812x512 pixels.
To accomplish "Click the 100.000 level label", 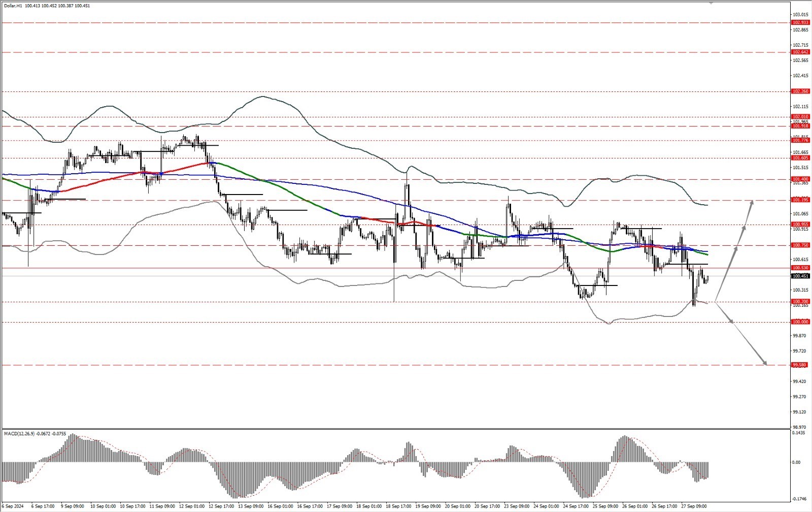I will [x=800, y=322].
